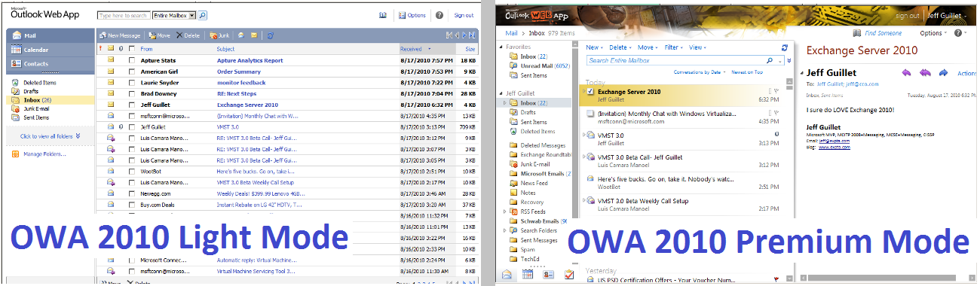Click Options in Light Mode header
Viewport: 980px width, 286px height.
pos(413,15)
